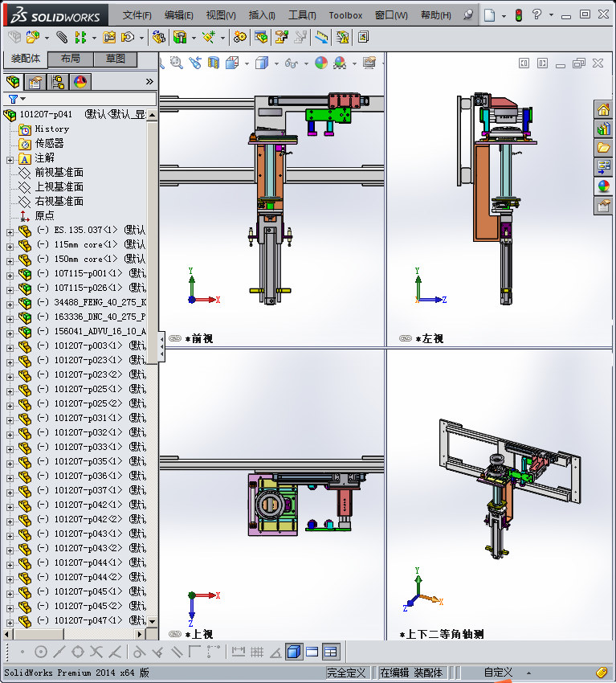
Task: Toggle grid snap in bottom toolbar
Action: click(257, 652)
